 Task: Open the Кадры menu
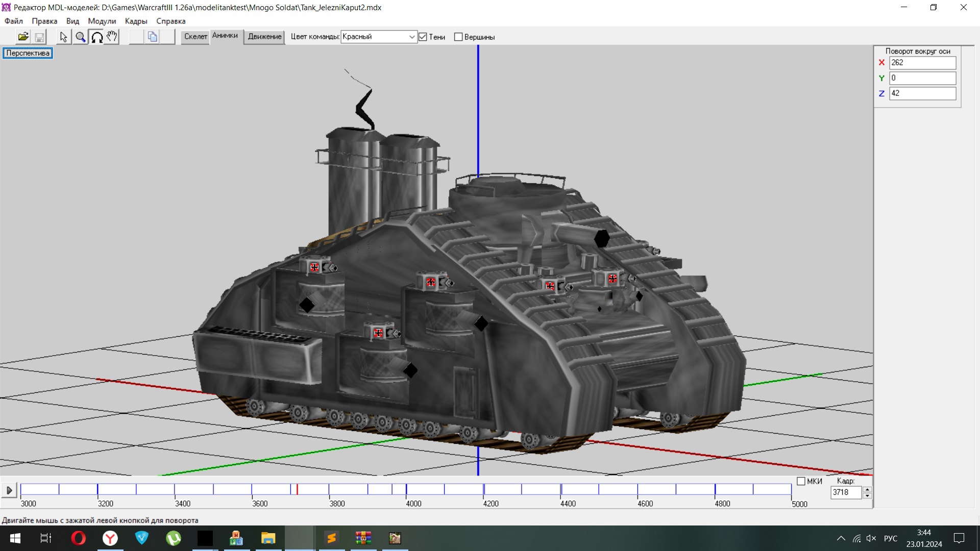[136, 21]
